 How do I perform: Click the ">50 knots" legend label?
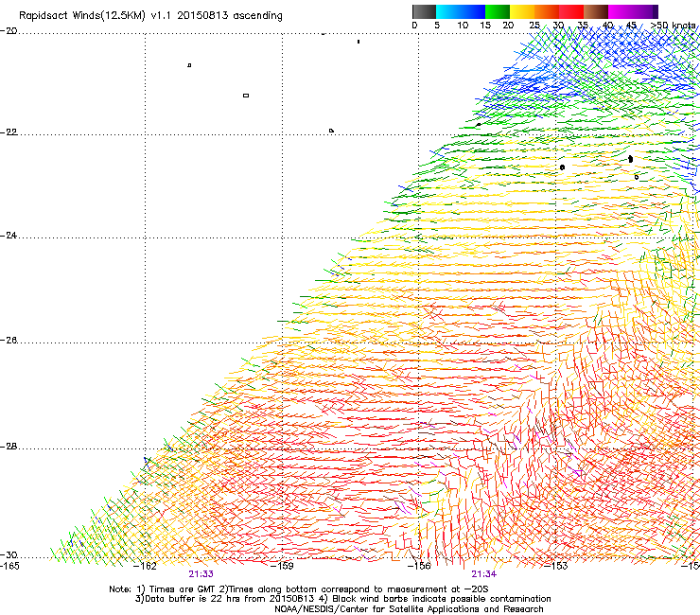coord(673,26)
